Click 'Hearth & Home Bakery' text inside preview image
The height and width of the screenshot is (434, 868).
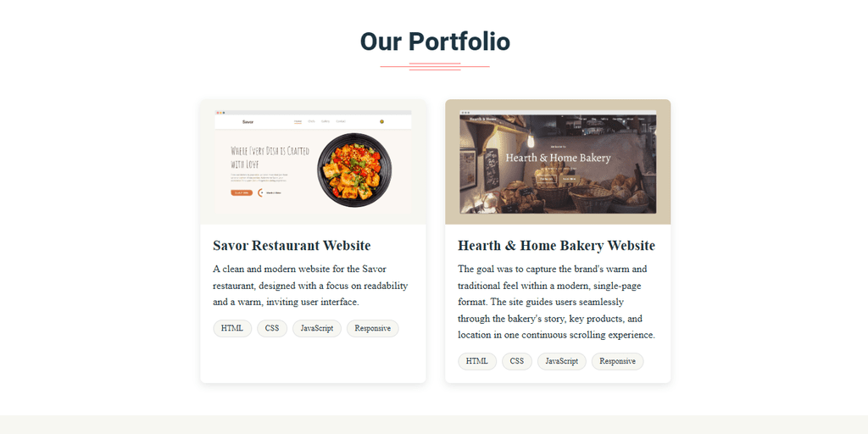coord(558,158)
